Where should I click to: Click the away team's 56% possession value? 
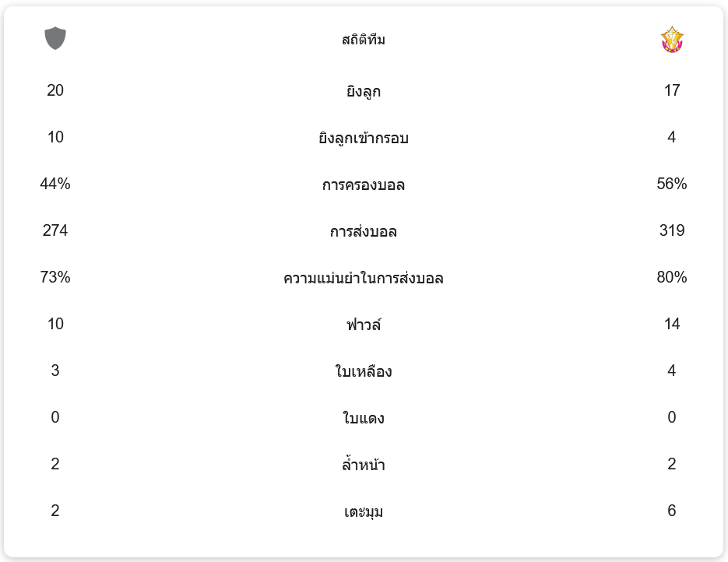671,184
